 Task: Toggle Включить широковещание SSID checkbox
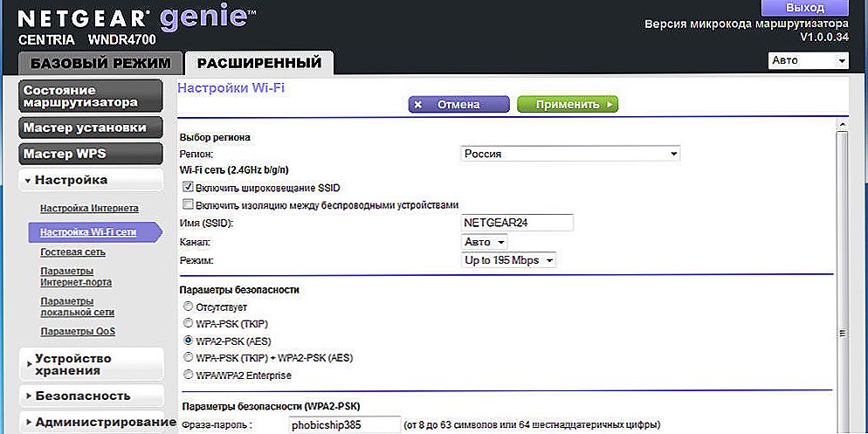coord(187,188)
